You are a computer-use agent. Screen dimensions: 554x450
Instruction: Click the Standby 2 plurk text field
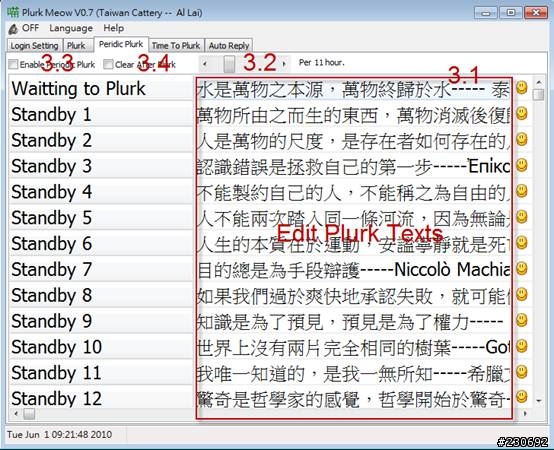click(353, 140)
